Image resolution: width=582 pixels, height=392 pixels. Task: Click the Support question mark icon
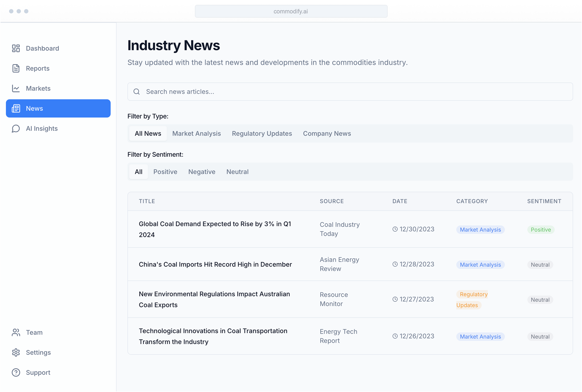16,372
